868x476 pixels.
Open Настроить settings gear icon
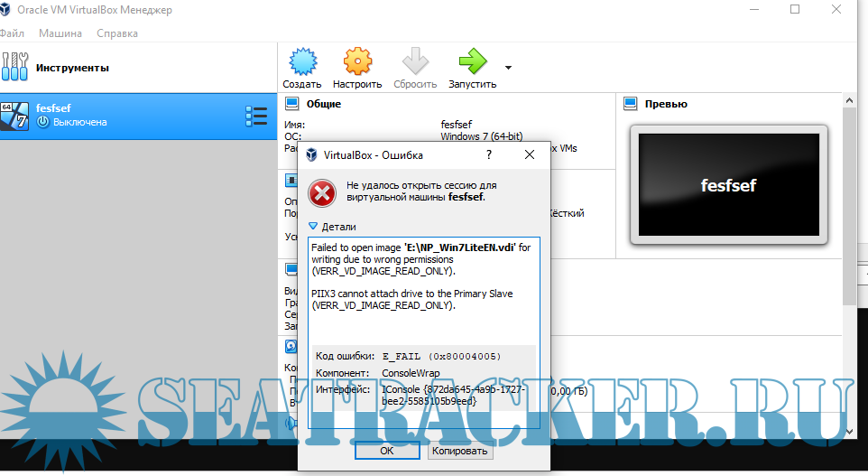coord(357,61)
